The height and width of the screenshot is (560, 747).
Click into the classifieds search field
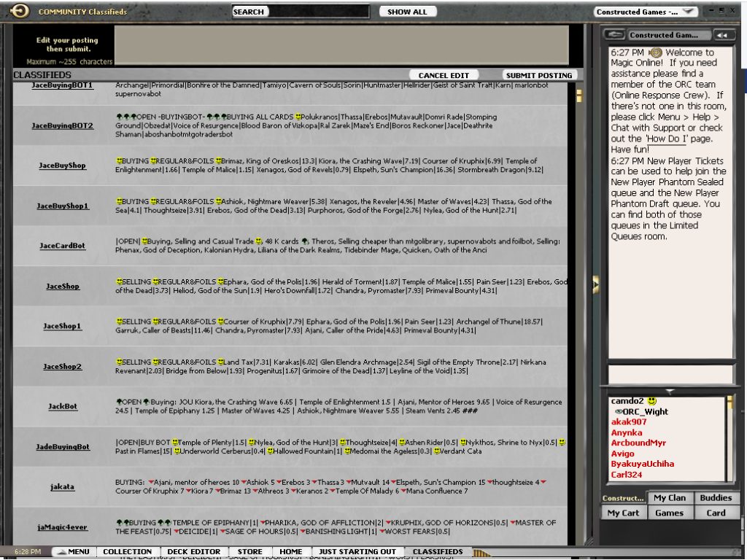pos(320,12)
